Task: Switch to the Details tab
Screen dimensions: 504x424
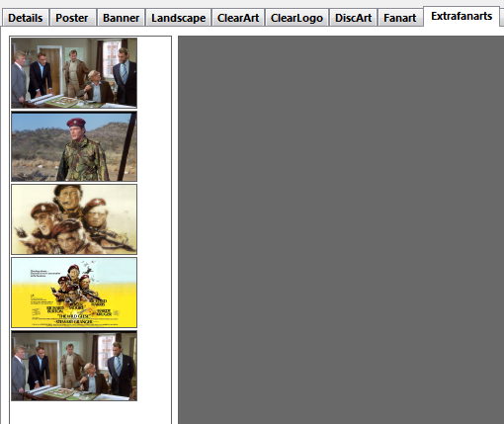Action: [26, 18]
